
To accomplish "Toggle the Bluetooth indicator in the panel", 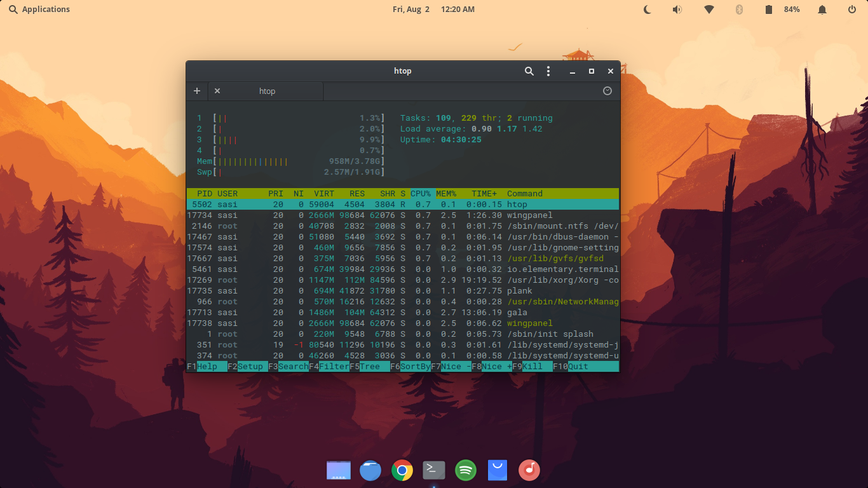I will pyautogui.click(x=738, y=9).
